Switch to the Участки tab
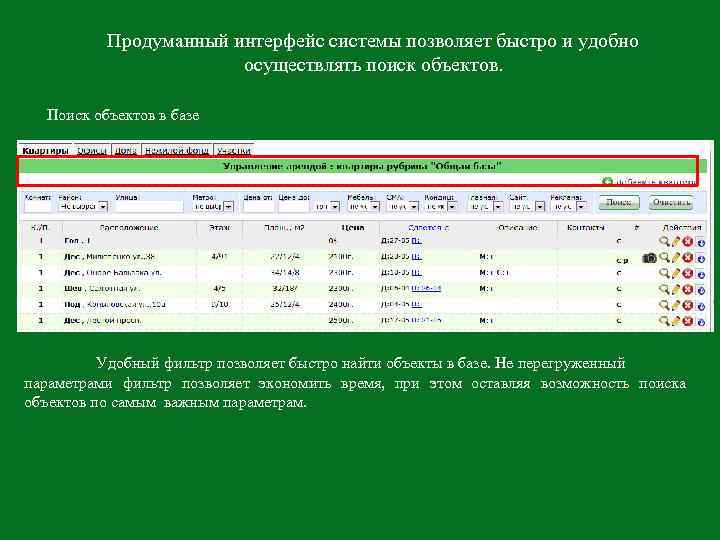Viewport: 720px width, 540px height. (234, 151)
